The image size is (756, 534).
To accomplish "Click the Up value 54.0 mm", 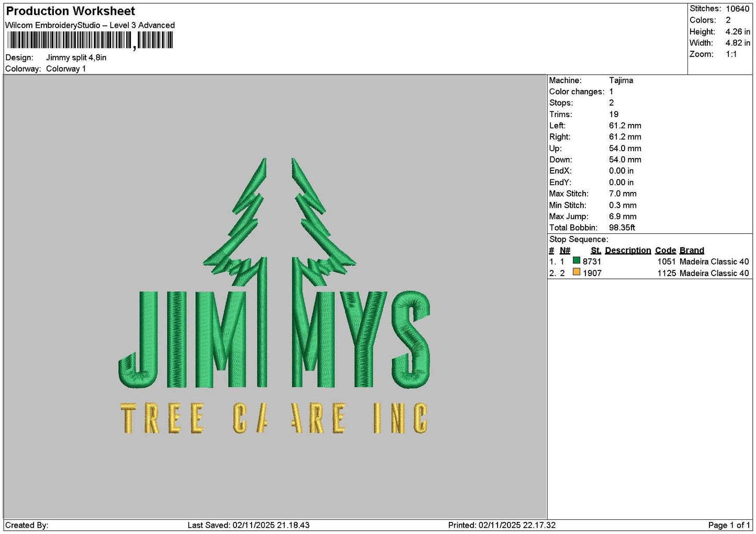I will (x=625, y=149).
